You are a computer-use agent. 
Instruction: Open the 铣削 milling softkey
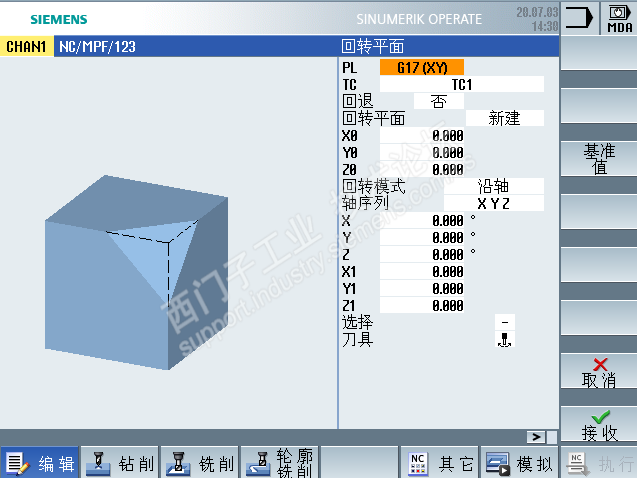click(199, 463)
